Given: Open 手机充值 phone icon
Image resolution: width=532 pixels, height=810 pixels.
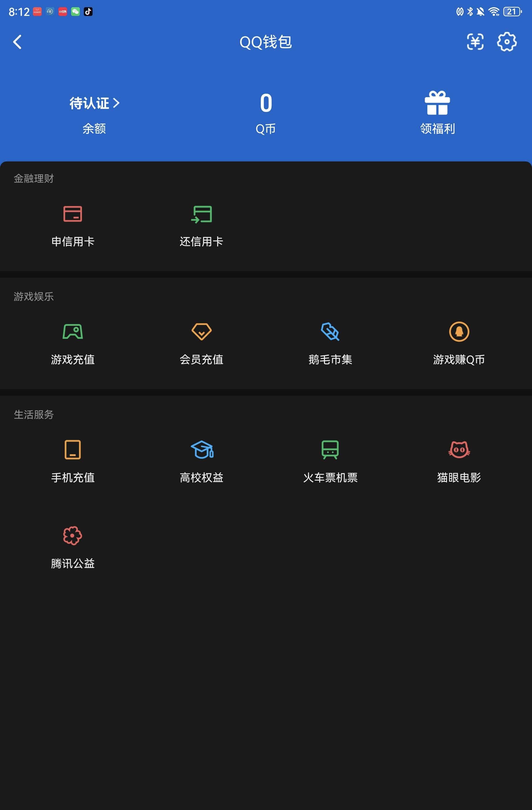Looking at the screenshot, I should point(73,450).
